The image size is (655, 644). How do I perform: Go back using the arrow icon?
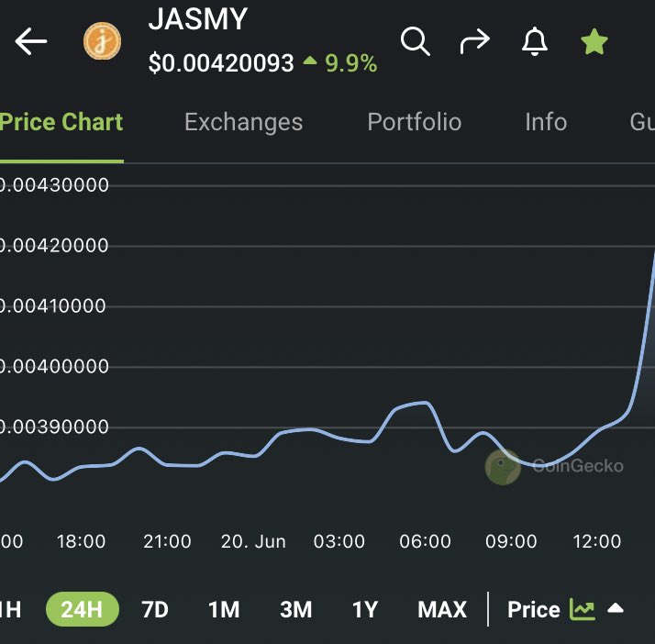tap(31, 41)
